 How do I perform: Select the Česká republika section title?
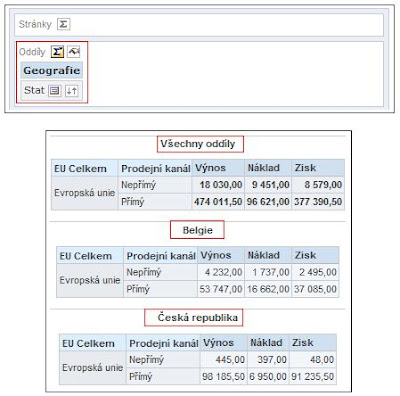[198, 317]
